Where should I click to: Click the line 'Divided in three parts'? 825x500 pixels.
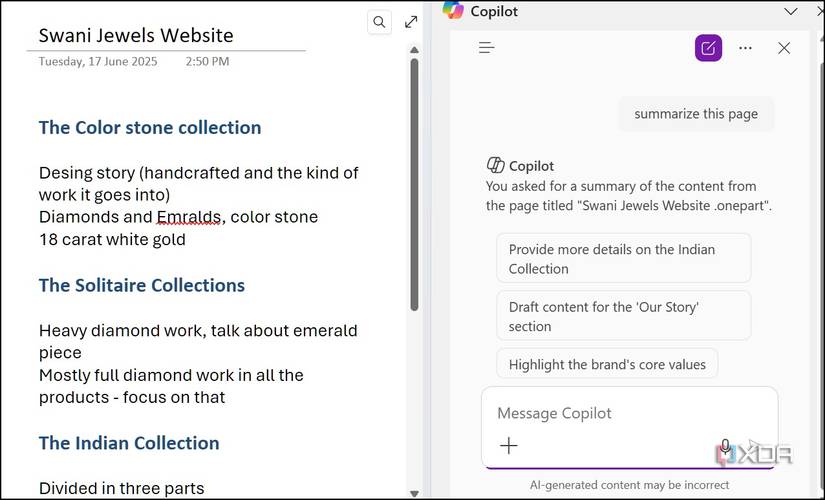coord(122,488)
